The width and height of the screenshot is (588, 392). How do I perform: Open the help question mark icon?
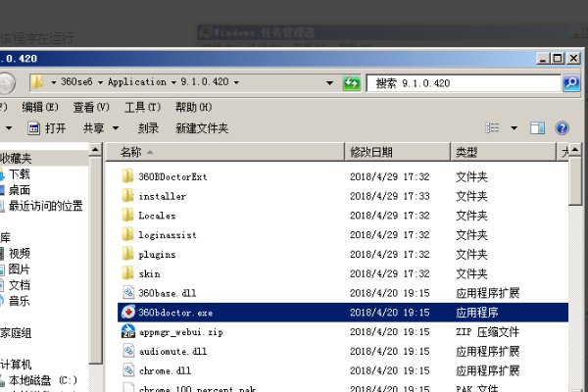pos(563,128)
